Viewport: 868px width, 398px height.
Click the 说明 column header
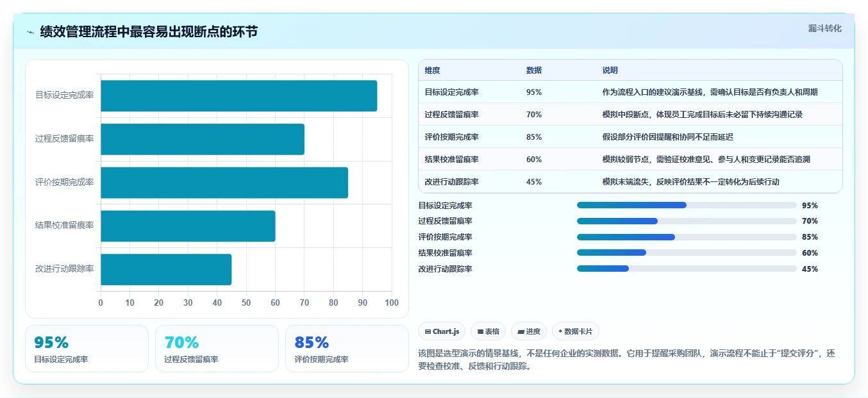(x=610, y=70)
